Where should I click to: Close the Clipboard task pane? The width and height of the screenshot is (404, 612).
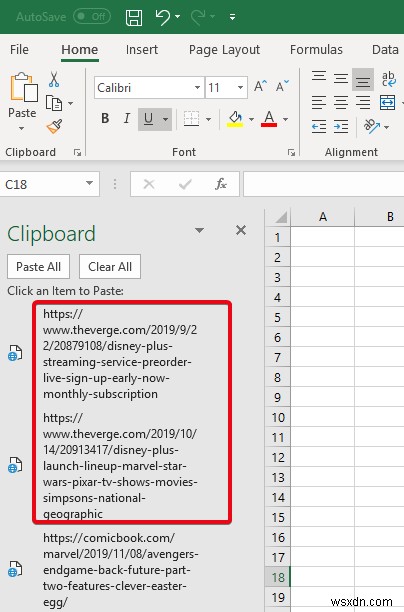pyautogui.click(x=241, y=230)
